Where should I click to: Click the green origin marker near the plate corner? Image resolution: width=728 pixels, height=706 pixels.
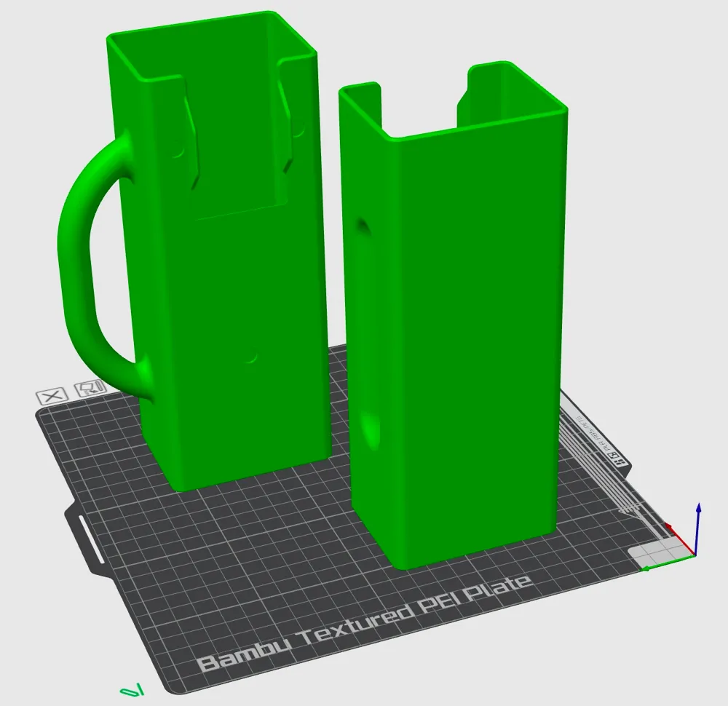click(131, 687)
